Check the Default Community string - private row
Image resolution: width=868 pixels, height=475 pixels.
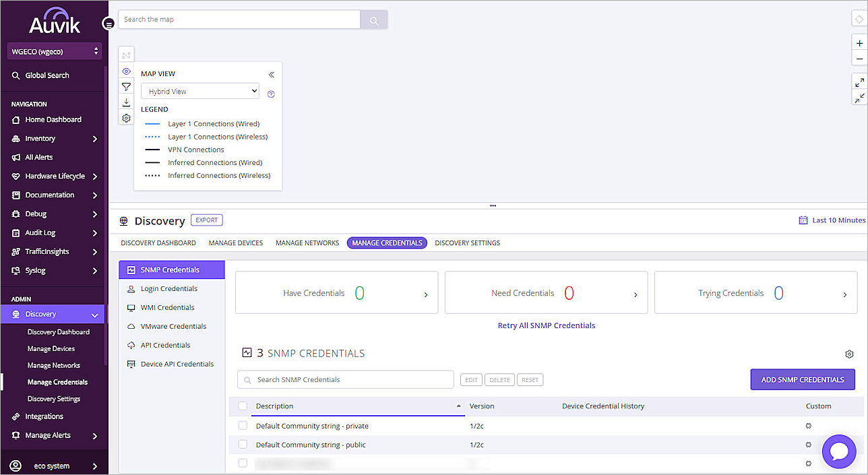(243, 425)
